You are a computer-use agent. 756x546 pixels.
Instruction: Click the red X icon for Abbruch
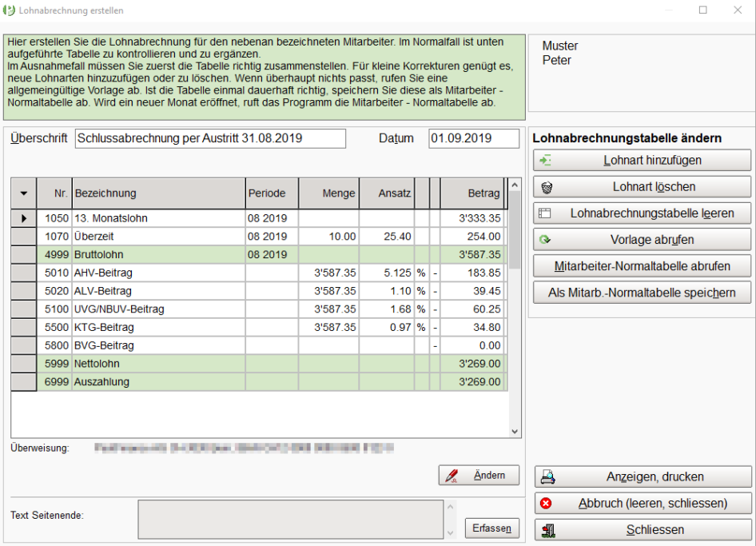pos(547,504)
